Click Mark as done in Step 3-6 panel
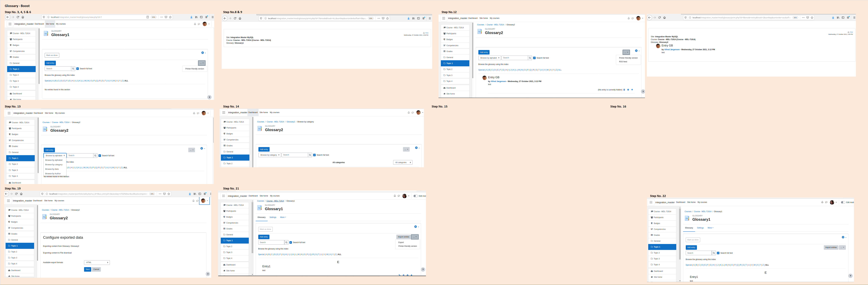 pyautogui.click(x=52, y=55)
